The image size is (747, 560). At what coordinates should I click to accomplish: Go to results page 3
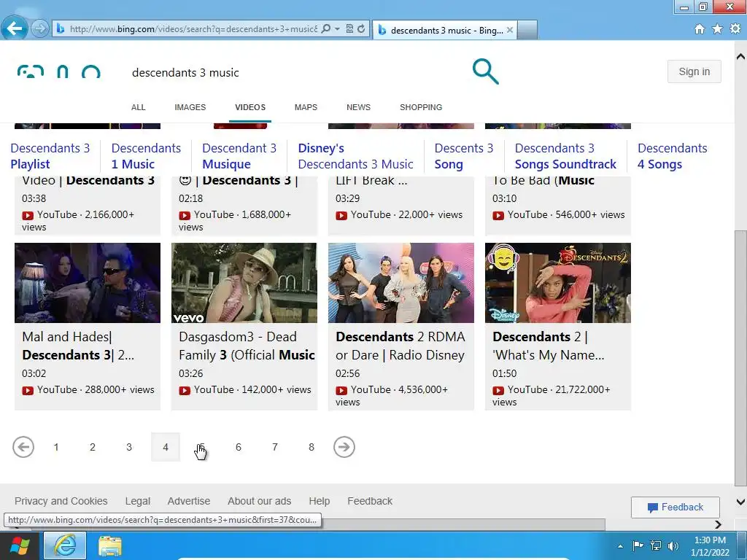129,447
